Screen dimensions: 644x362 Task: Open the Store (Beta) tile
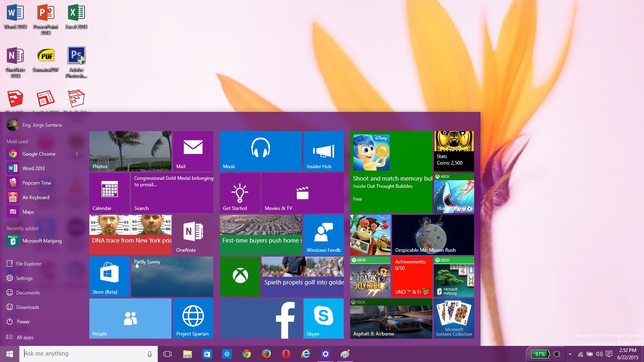pos(109,277)
